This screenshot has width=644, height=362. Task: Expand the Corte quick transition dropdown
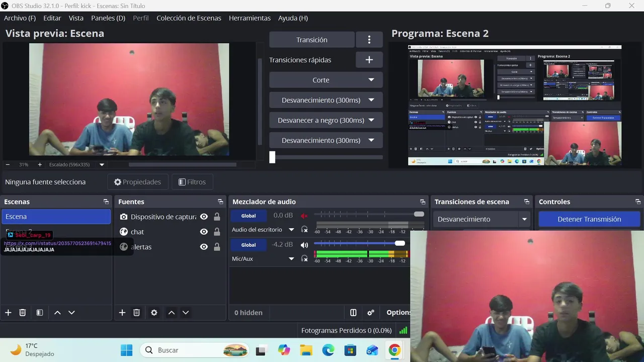pos(371,80)
